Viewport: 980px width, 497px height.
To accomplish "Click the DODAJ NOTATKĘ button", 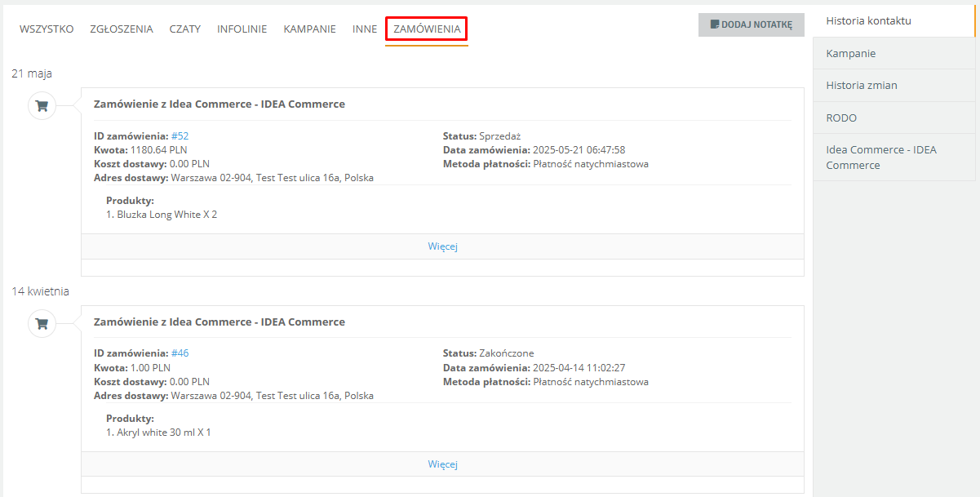I will (x=751, y=24).
